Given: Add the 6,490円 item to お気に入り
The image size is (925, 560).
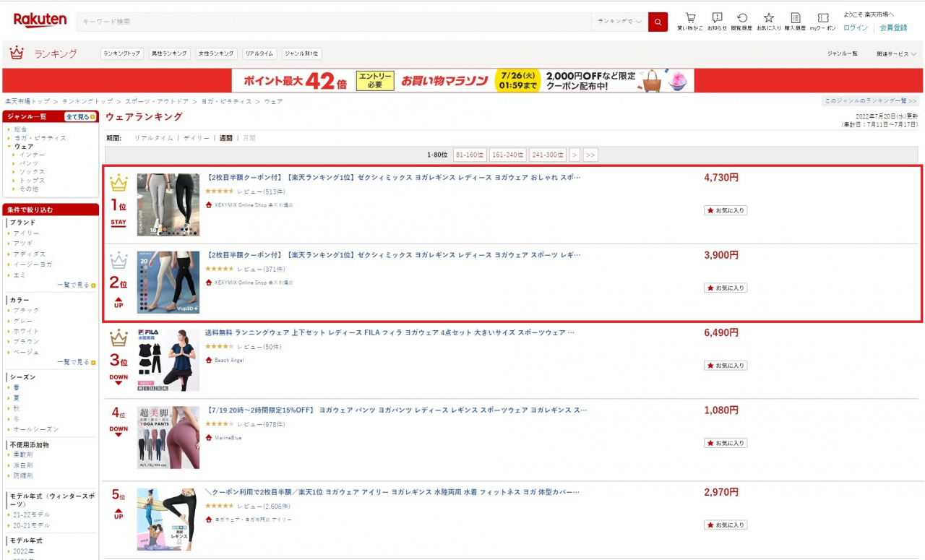Looking at the screenshot, I should [726, 366].
